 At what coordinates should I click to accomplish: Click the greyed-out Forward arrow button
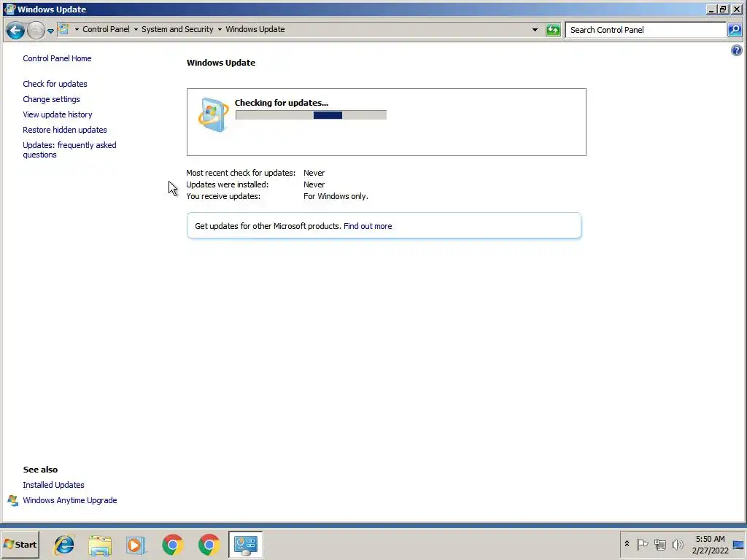pos(36,31)
